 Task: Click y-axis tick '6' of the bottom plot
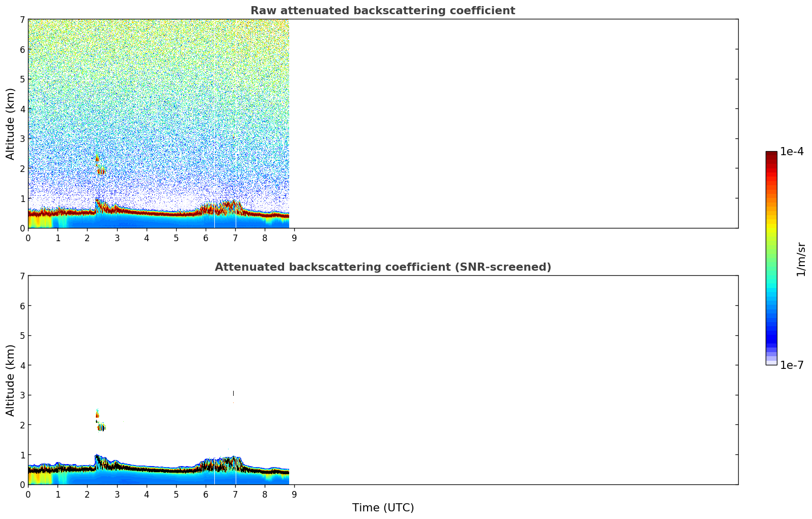click(x=22, y=306)
